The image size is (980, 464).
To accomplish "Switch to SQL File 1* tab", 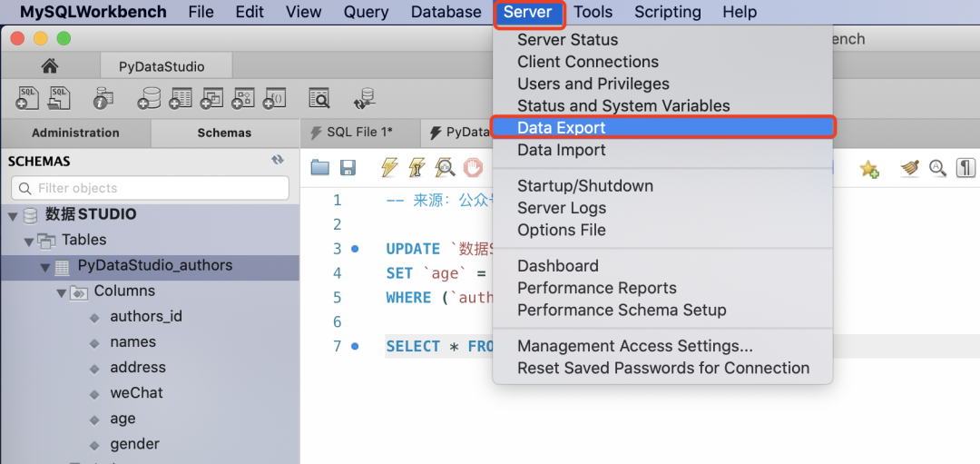I will (360, 133).
